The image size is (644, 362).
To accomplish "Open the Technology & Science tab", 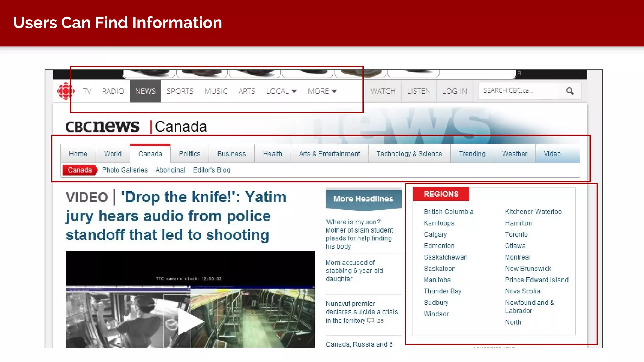I will tap(409, 154).
